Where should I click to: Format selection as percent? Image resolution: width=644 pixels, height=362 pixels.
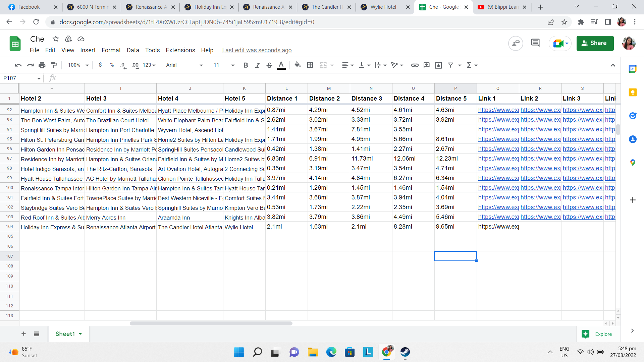tap(112, 65)
